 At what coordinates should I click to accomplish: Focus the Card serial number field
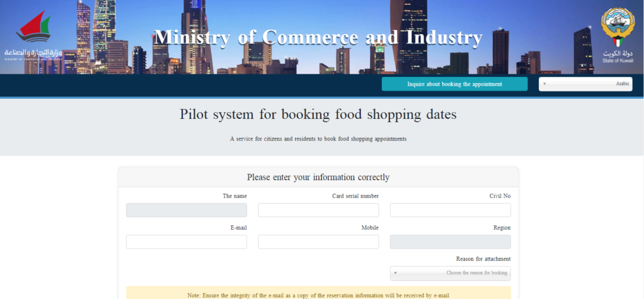point(318,210)
